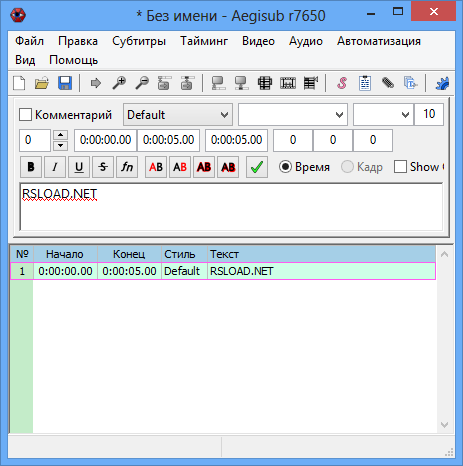
Task: Snap subtitle end to video
Action: coord(241,83)
